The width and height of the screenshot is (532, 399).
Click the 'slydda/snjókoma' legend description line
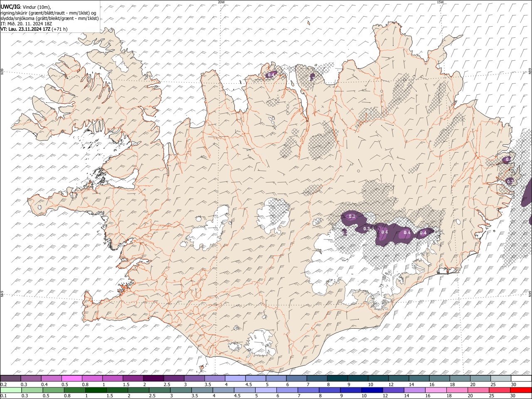tap(49, 18)
